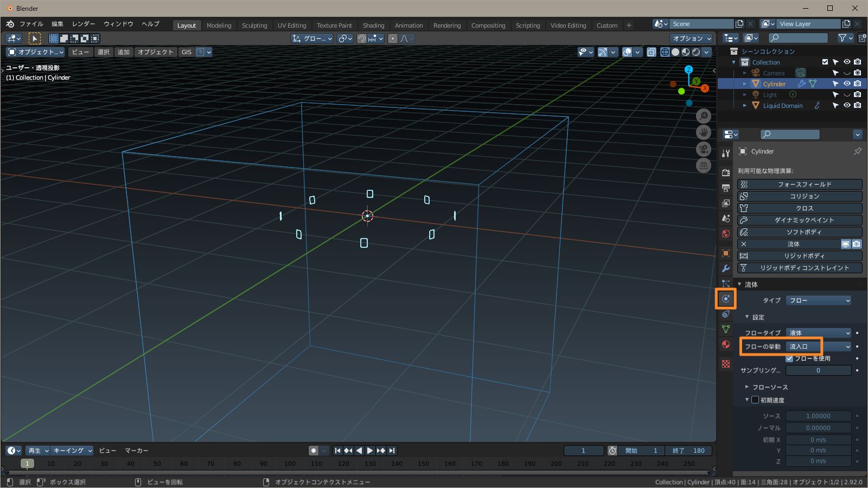Create a new scene with the copy icon
The height and width of the screenshot is (488, 868).
click(x=739, y=24)
